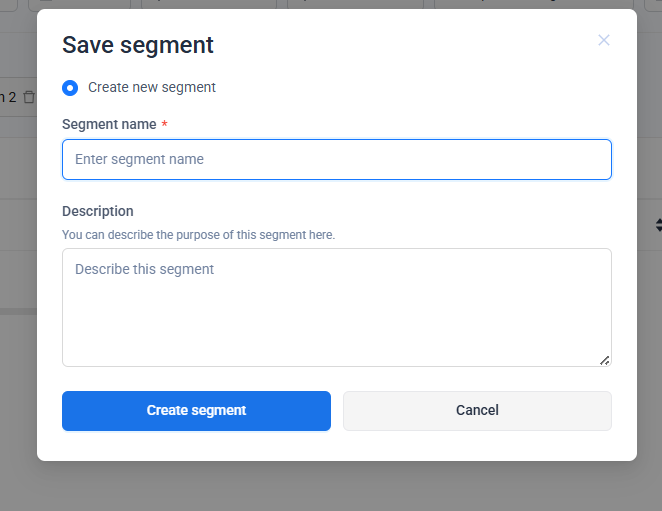Click the trash icon behind the dialog
The width and height of the screenshot is (662, 511).
pyautogui.click(x=28, y=97)
